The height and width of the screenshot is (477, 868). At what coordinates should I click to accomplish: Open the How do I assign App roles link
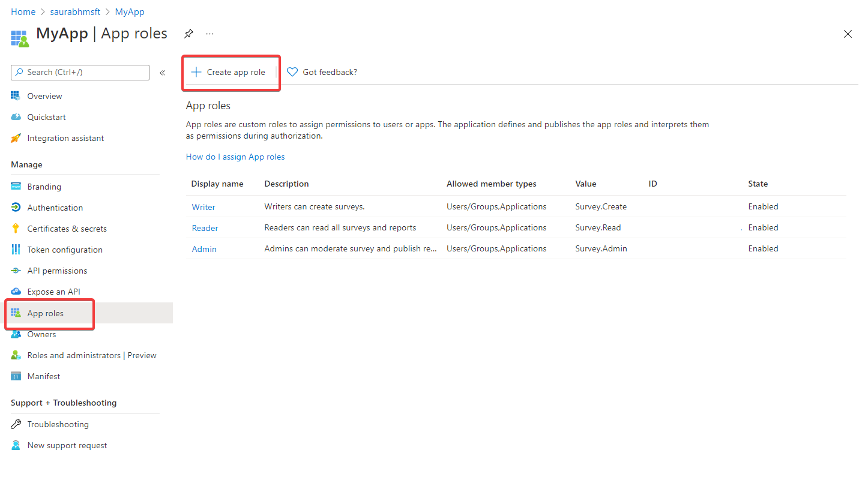[x=235, y=157]
